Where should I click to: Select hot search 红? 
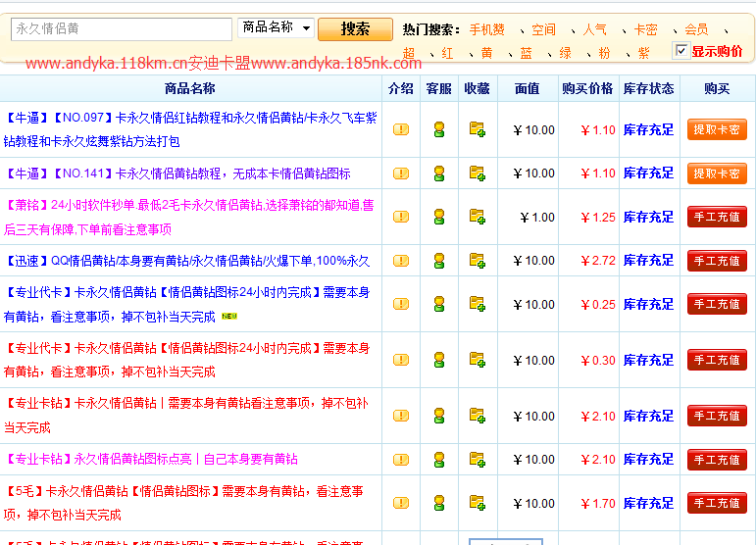coord(447,53)
